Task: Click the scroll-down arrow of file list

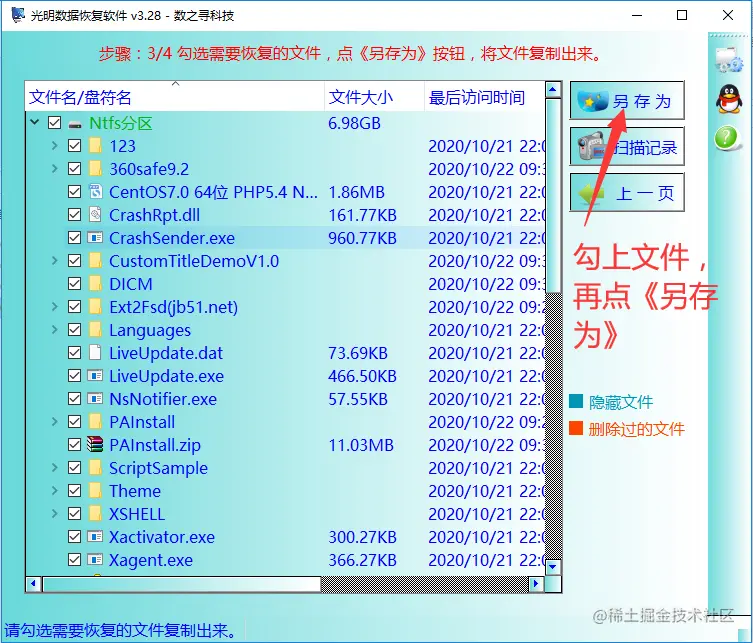Action: (553, 567)
